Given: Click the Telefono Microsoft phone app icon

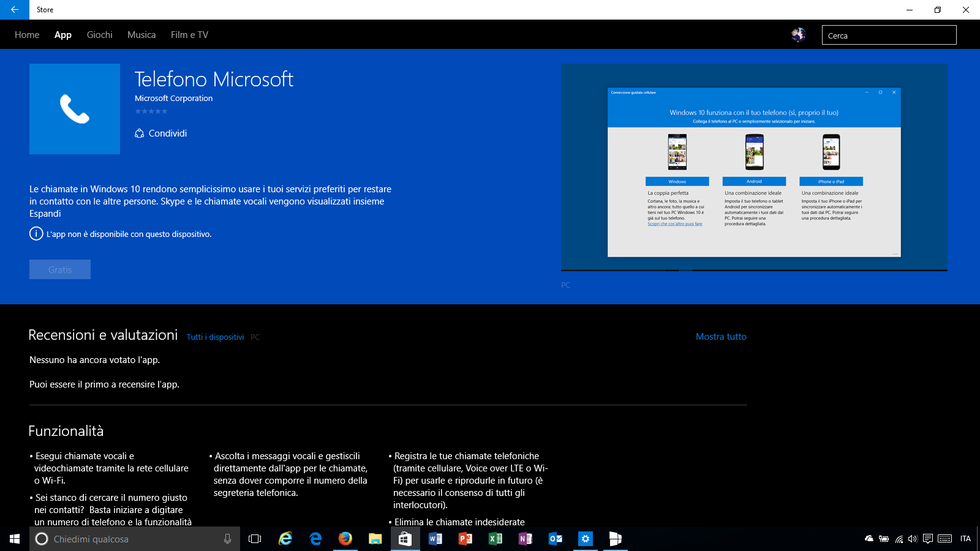Looking at the screenshot, I should tap(75, 109).
